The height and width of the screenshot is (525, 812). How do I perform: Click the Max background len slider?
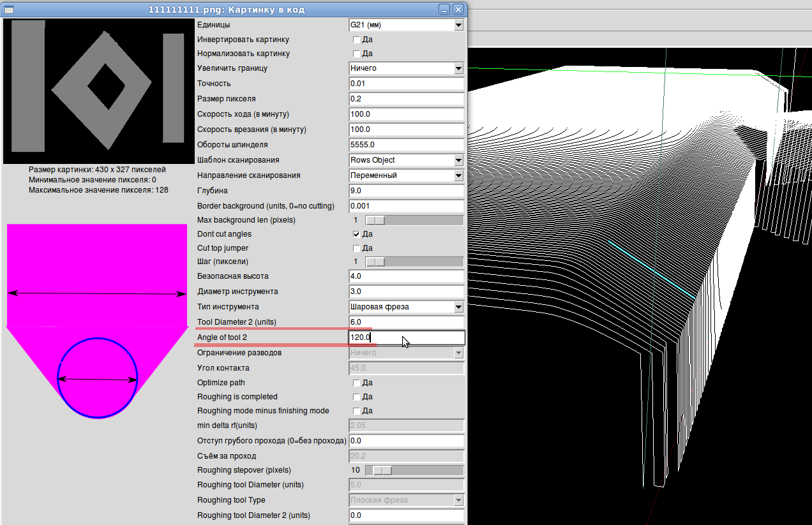[x=414, y=220]
